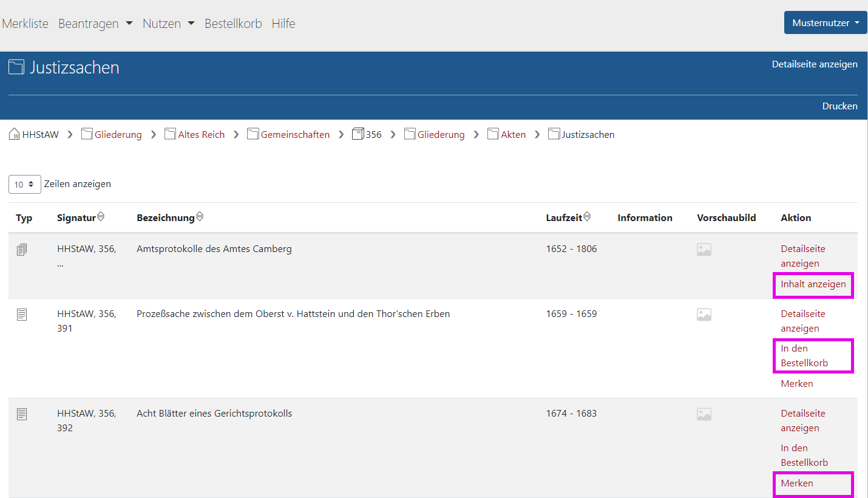The image size is (868, 498).
Task: Click the Justizsachen folder icon in header
Action: coord(16,67)
